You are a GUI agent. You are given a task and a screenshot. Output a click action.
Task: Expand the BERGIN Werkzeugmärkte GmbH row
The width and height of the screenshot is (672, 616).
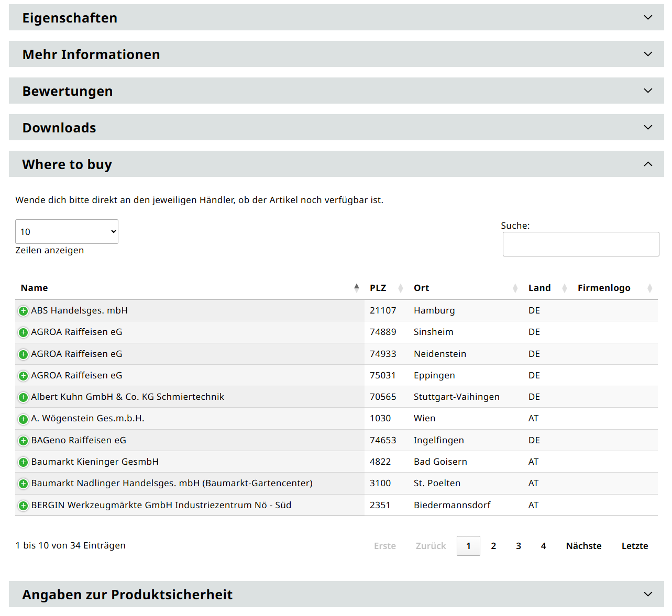pyautogui.click(x=23, y=506)
